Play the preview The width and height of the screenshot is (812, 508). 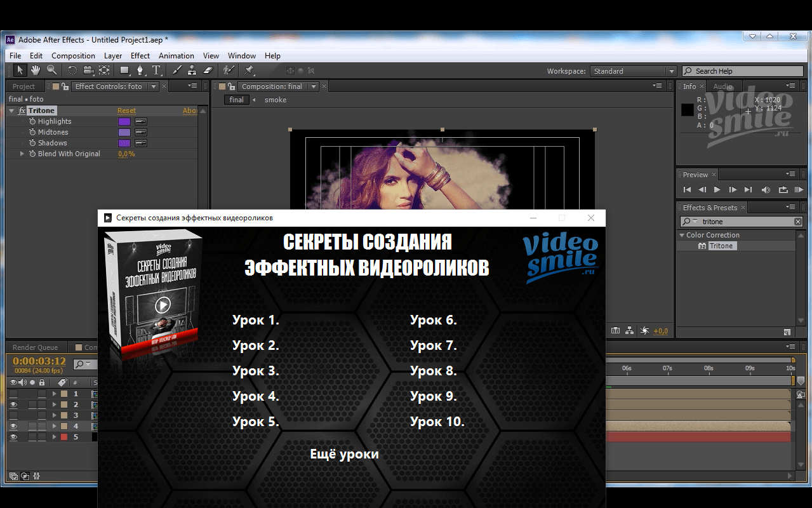pyautogui.click(x=717, y=189)
